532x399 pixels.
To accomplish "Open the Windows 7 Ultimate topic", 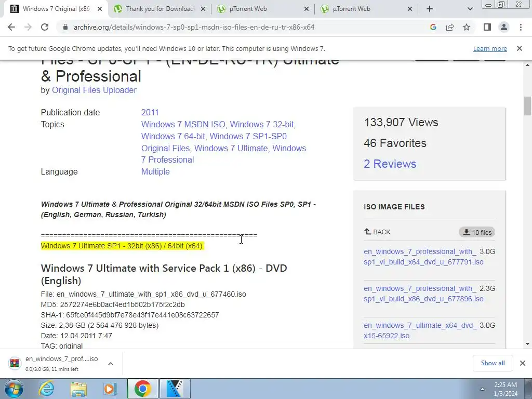I will tap(231, 148).
